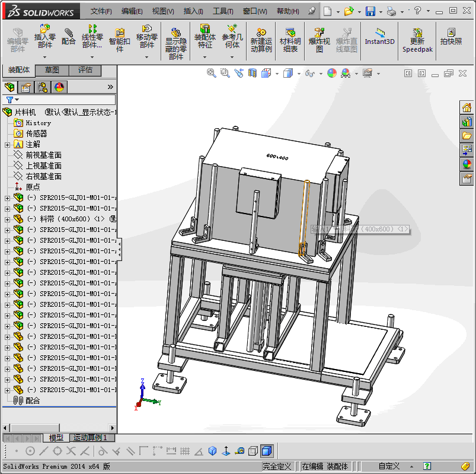This screenshot has height=474, width=476.
Task: Switch to the 运动算例1 bottom tab
Action: click(x=90, y=438)
